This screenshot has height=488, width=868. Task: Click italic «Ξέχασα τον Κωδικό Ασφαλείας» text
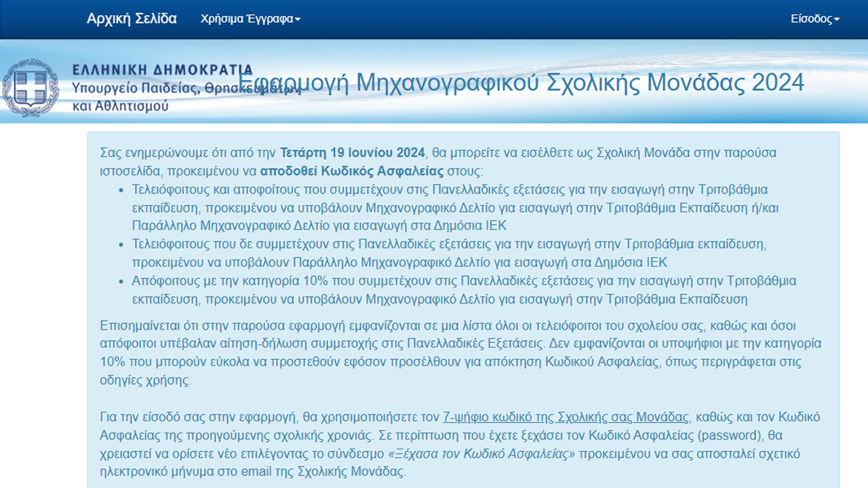point(481,453)
